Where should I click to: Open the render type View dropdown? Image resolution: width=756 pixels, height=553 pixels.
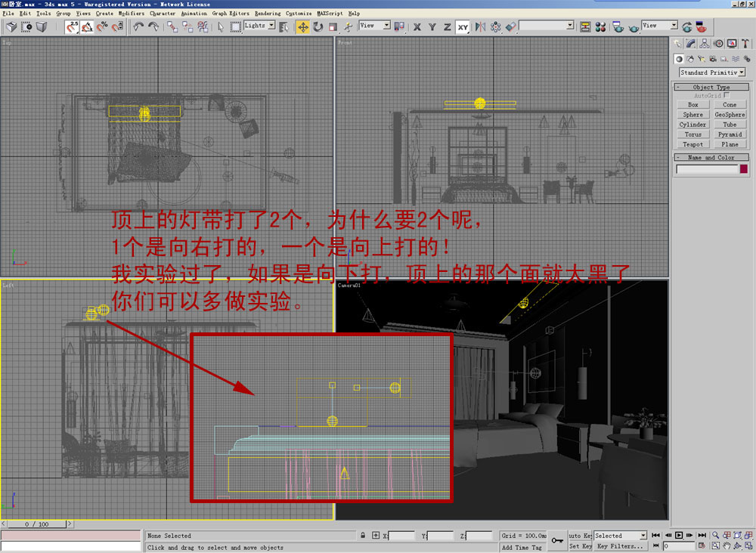[x=659, y=26]
